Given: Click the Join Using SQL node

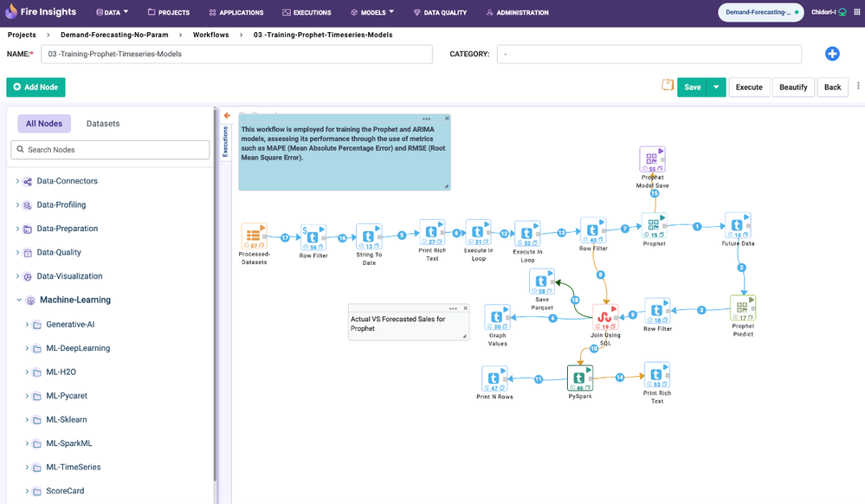Looking at the screenshot, I should pyautogui.click(x=604, y=318).
